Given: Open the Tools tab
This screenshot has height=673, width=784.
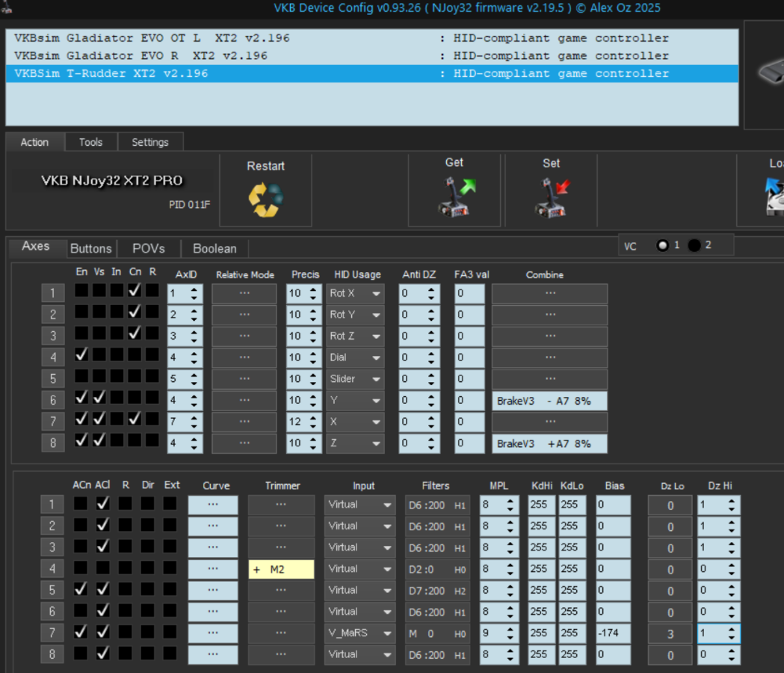Looking at the screenshot, I should [x=91, y=142].
